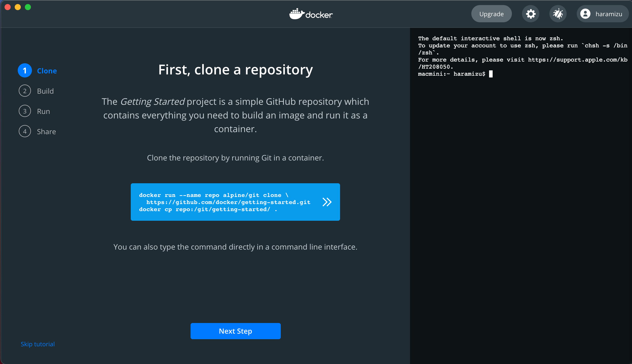This screenshot has height=364, width=632.
Task: Click the Next Step button
Action: click(x=236, y=331)
